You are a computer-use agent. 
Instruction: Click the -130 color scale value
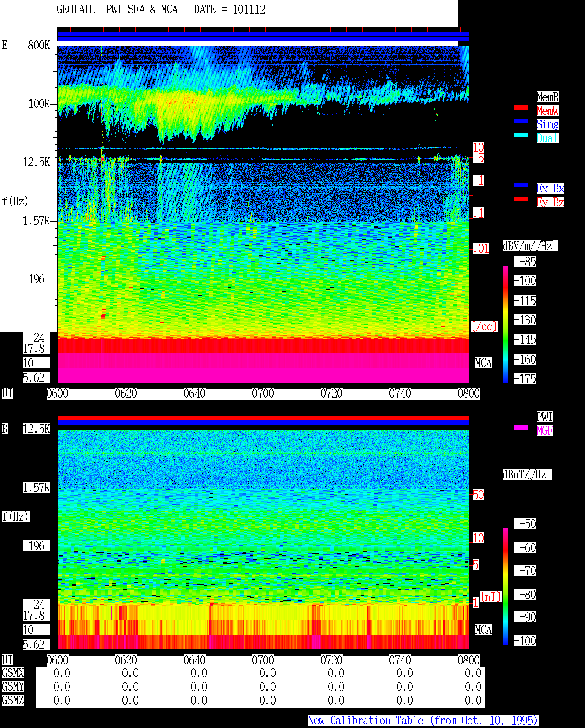[525, 320]
